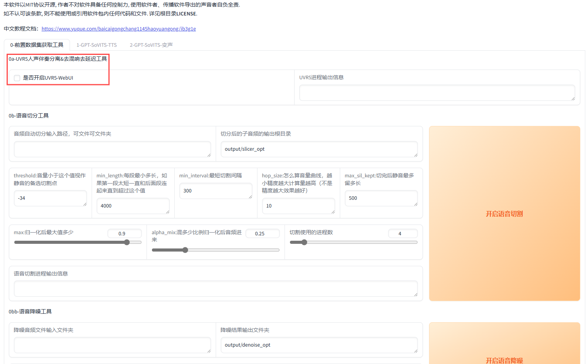Click the output/denoise_opt output folder field
This screenshot has width=588, height=364.
[x=319, y=345]
